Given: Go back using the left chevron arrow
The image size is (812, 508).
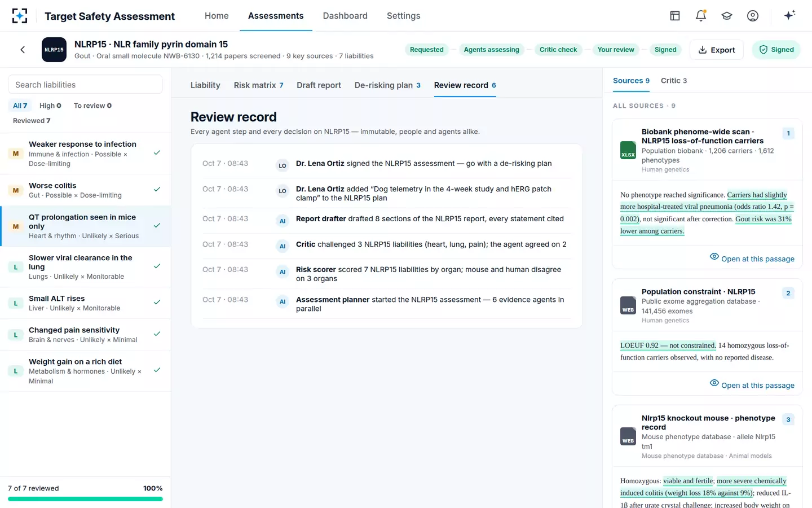Looking at the screenshot, I should (23, 50).
